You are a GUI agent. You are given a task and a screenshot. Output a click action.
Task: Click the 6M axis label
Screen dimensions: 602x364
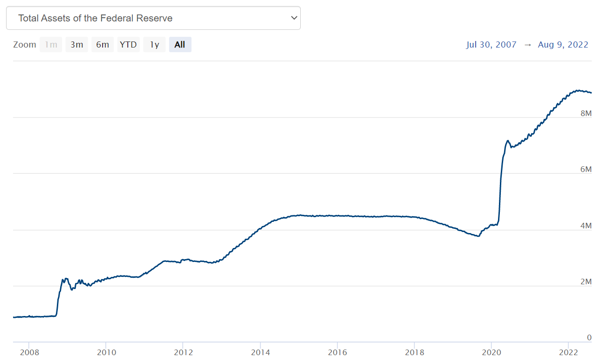[587, 170]
